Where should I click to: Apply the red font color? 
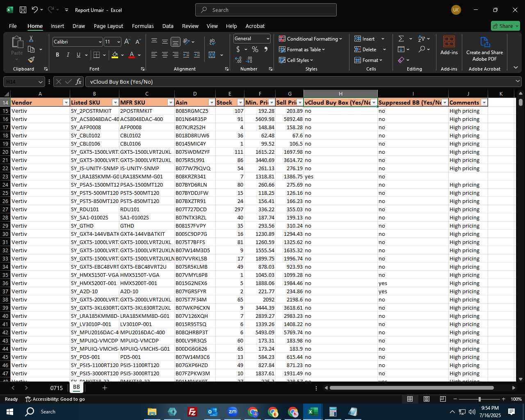(132, 55)
